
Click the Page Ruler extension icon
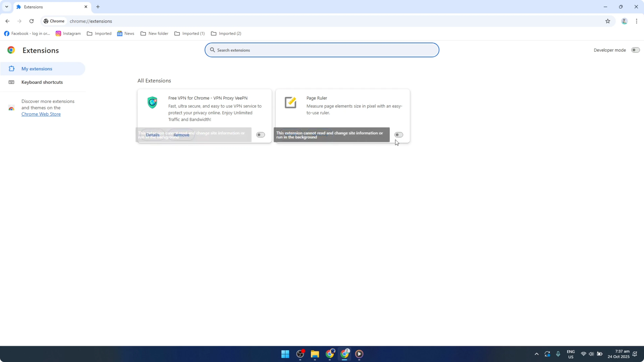pyautogui.click(x=290, y=102)
